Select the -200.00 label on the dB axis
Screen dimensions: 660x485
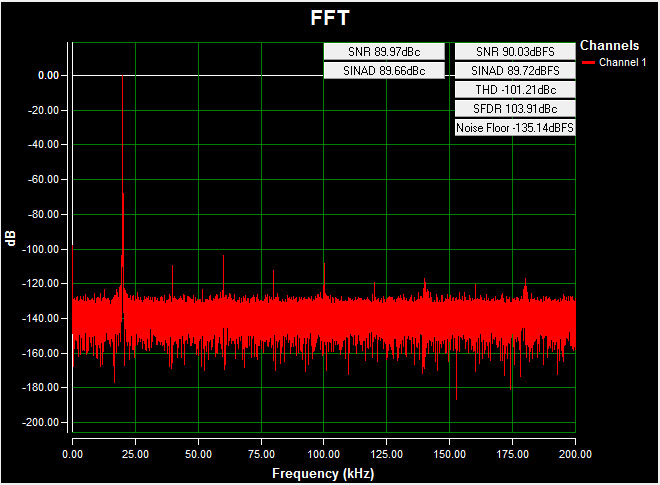40,423
